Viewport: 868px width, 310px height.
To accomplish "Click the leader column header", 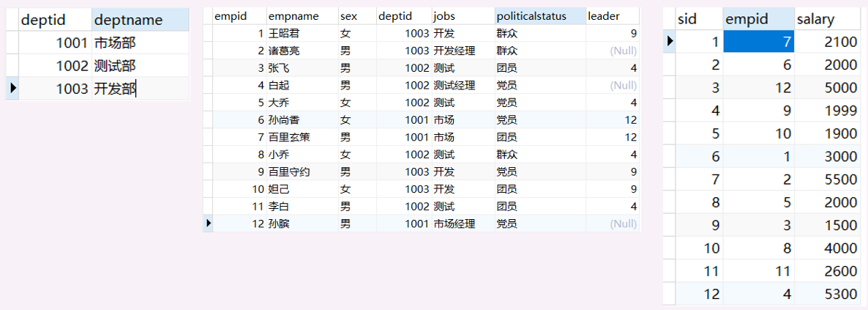I will pyautogui.click(x=613, y=16).
